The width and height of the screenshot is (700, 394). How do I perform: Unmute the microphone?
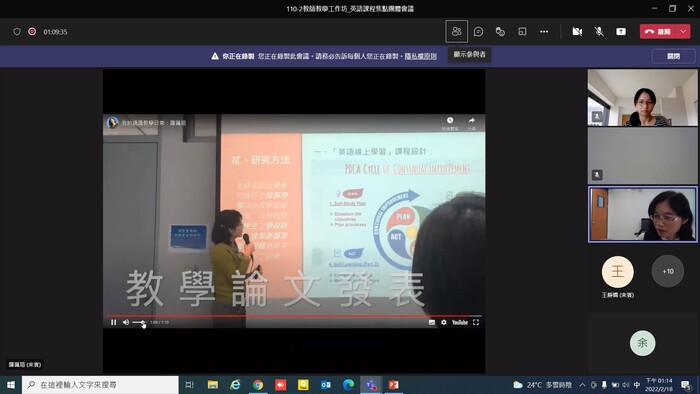(599, 32)
